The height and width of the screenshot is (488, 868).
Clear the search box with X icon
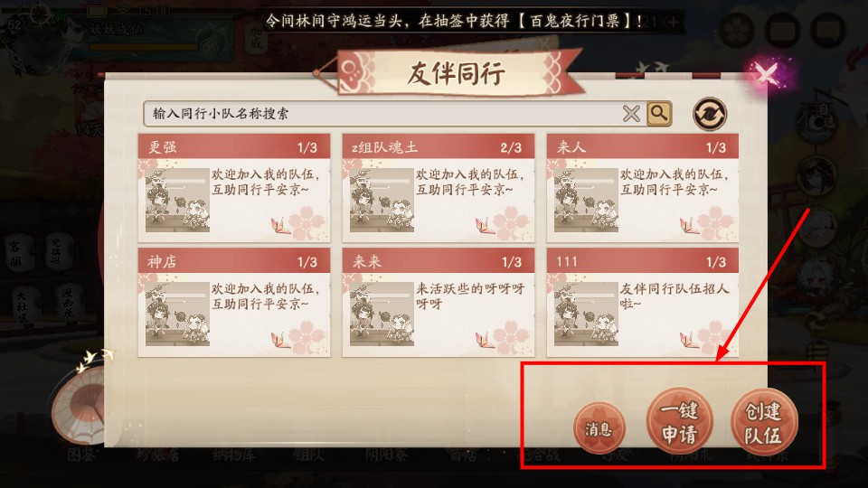click(x=631, y=114)
